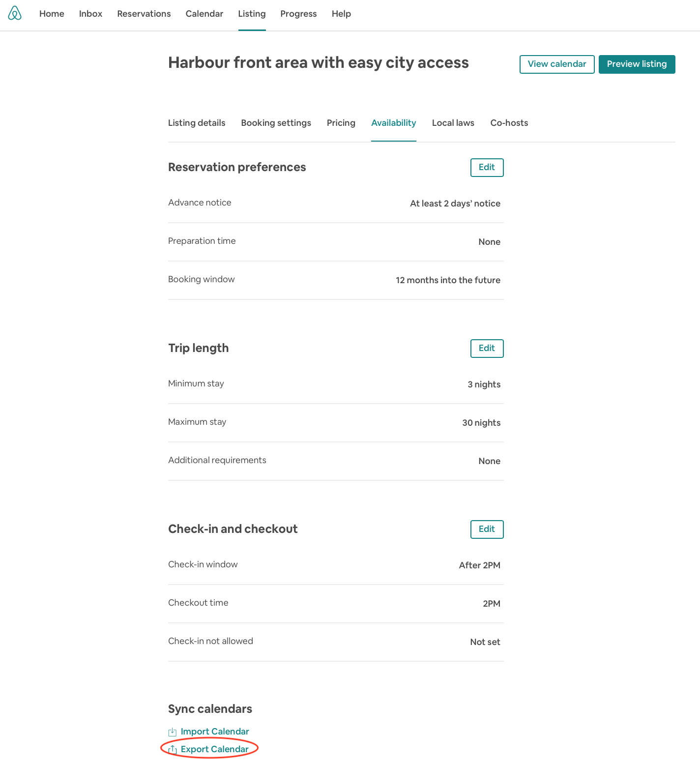Click the circled Export Calendar share icon
Image resolution: width=700 pixels, height=762 pixels.
click(173, 749)
